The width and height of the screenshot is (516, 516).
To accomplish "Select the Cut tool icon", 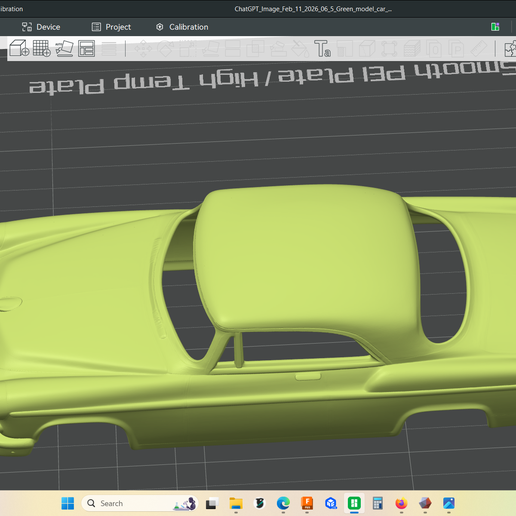I will pos(233,49).
